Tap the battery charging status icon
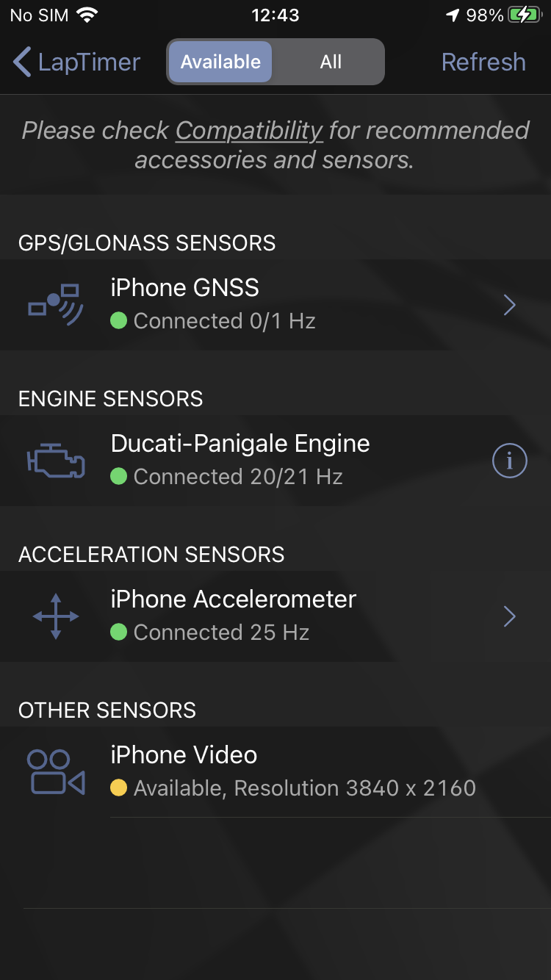Viewport: 551px width, 980px height. pyautogui.click(x=525, y=15)
